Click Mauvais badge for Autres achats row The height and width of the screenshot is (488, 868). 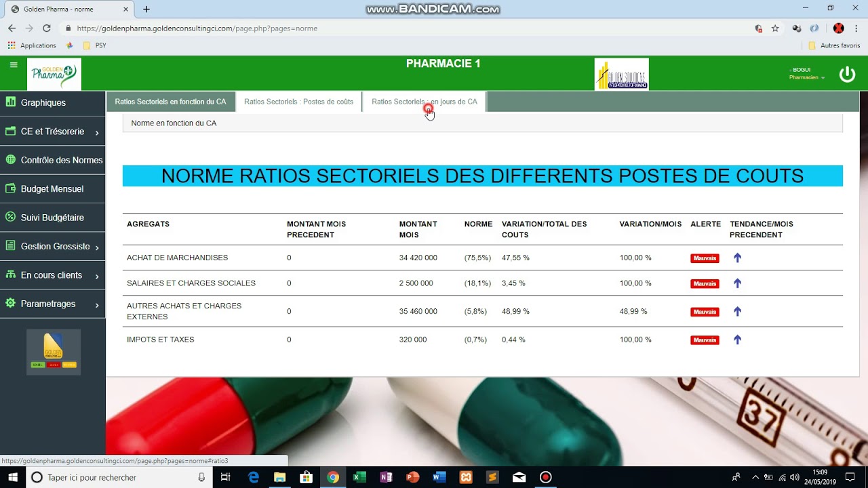coord(705,312)
